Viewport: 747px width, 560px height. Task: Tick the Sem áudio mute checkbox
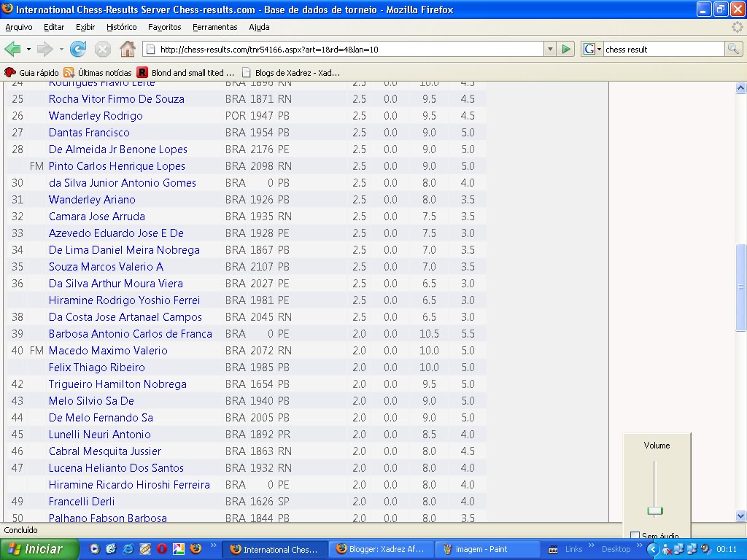point(635,536)
